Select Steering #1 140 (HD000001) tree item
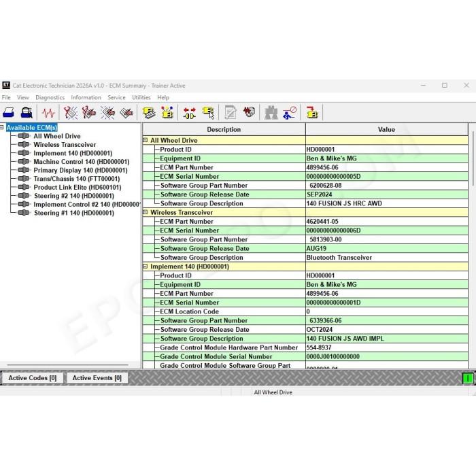This screenshot has width=476, height=476. tap(74, 213)
